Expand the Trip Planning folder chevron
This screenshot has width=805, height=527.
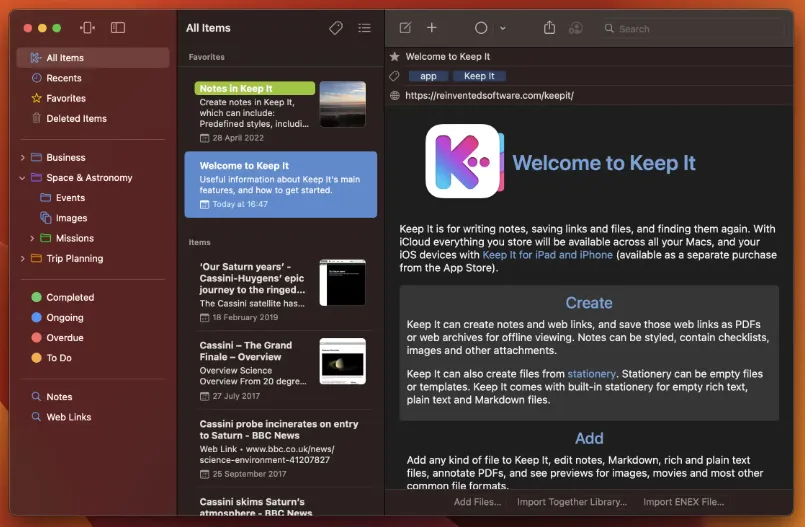click(x=23, y=259)
